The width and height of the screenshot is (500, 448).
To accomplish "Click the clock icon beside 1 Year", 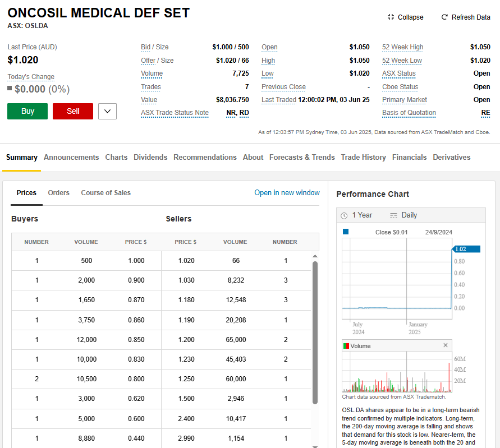I will click(x=344, y=216).
